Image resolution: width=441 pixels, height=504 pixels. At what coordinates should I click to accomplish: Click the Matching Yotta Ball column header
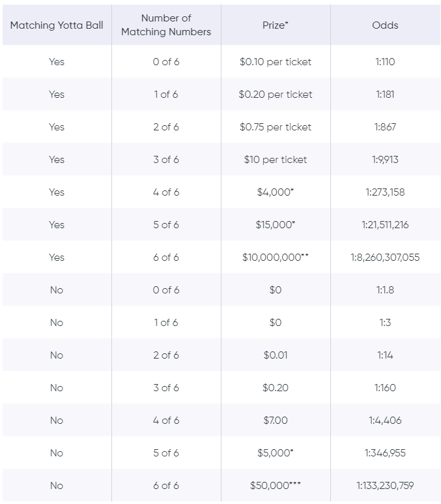(57, 25)
